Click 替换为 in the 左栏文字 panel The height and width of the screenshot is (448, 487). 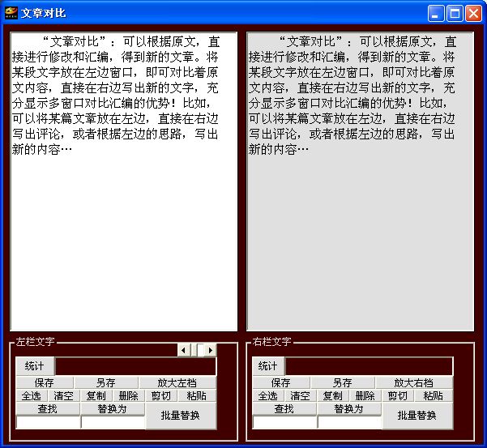coord(113,408)
